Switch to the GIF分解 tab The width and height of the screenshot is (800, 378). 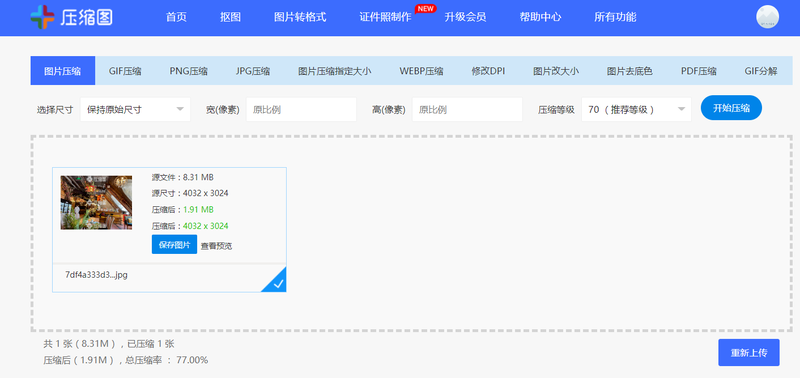(x=761, y=71)
